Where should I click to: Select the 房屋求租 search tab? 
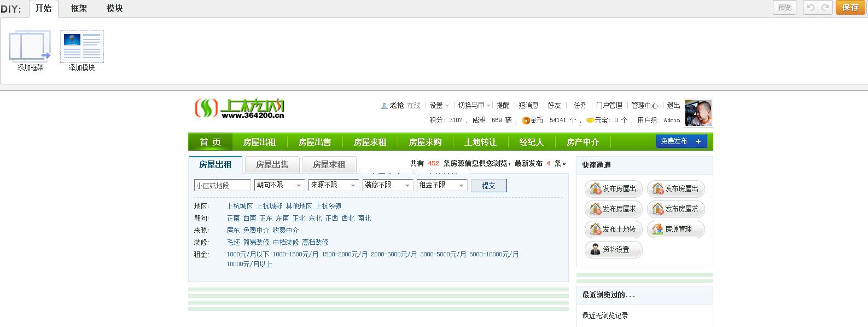(329, 164)
